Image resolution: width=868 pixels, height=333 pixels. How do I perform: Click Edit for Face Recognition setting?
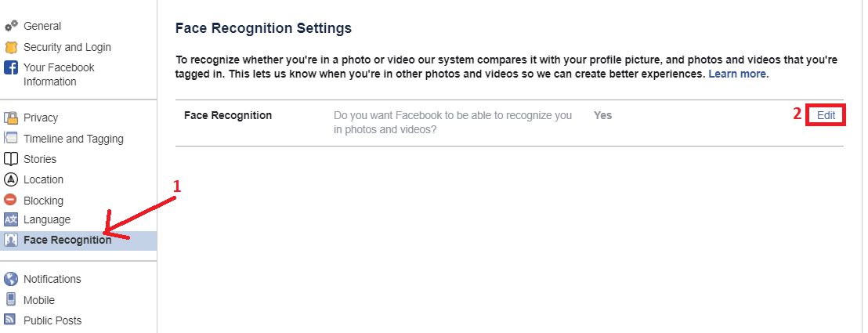826,115
